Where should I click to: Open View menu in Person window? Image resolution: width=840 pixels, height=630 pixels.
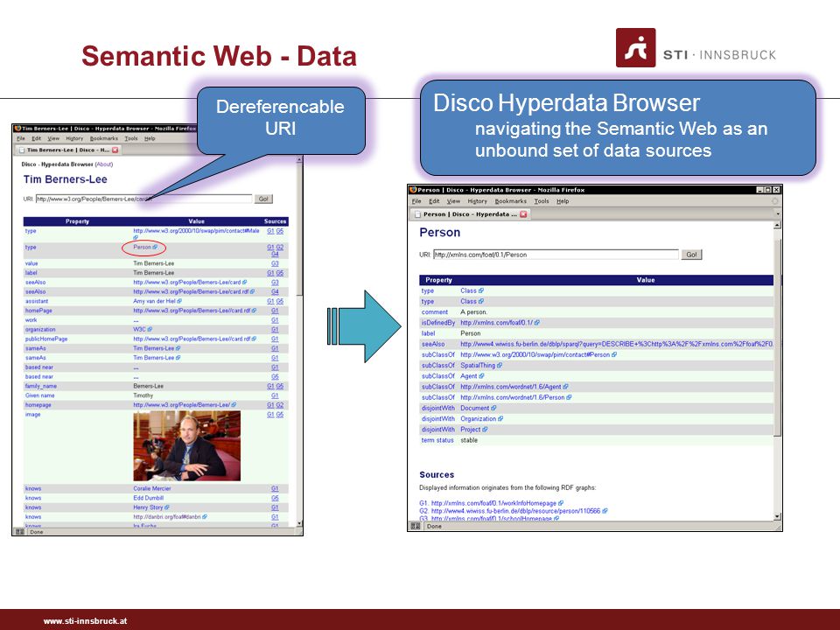[453, 201]
